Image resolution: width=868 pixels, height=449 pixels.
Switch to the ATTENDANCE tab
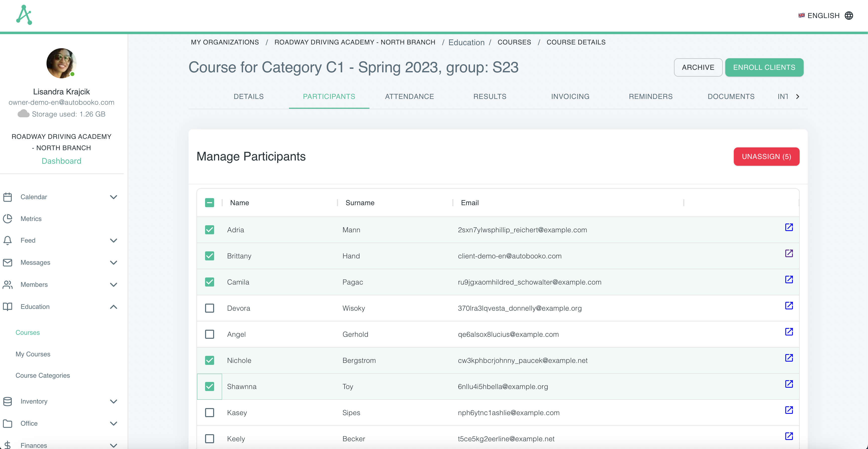tap(409, 96)
